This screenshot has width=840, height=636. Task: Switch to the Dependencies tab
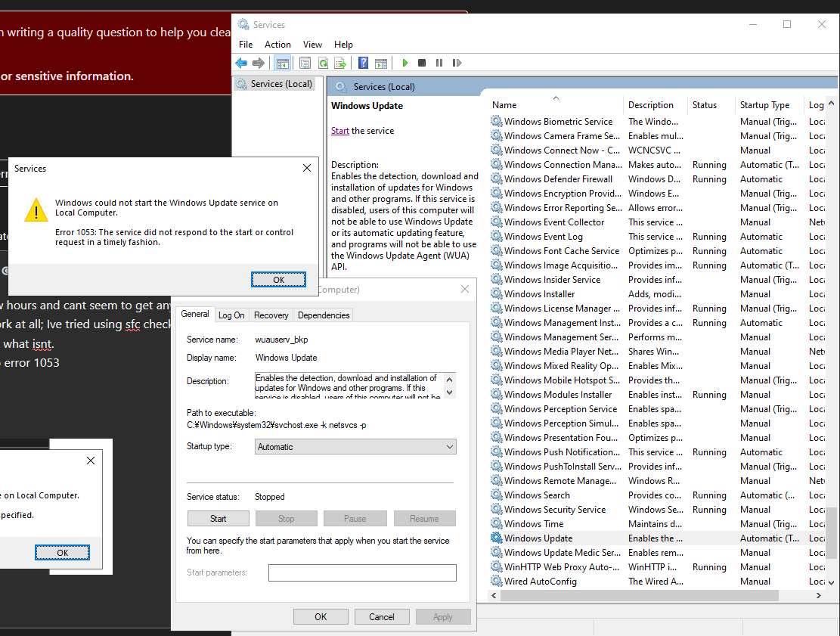[324, 315]
